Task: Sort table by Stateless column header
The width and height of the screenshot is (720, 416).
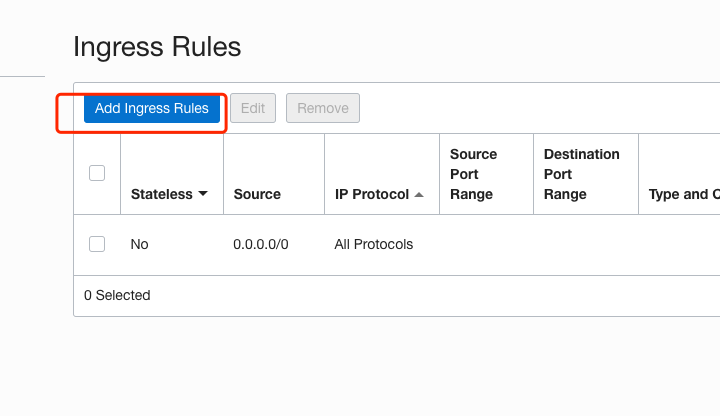Action: [161, 194]
